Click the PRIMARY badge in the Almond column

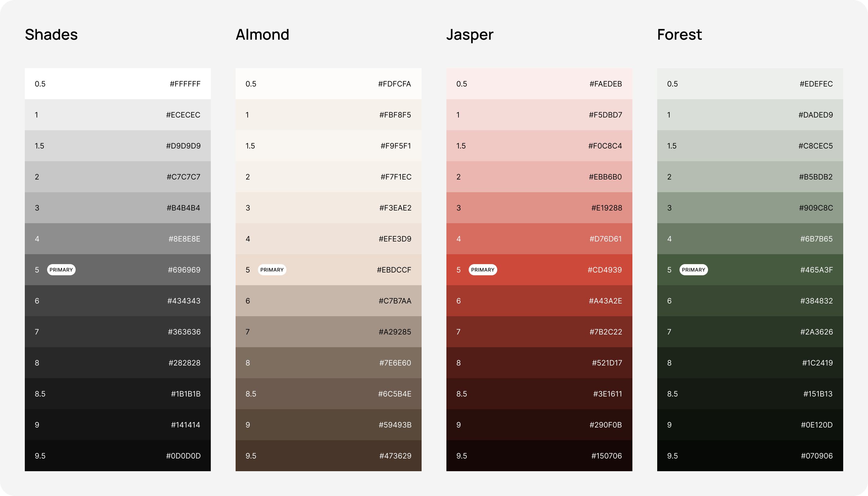tap(272, 270)
